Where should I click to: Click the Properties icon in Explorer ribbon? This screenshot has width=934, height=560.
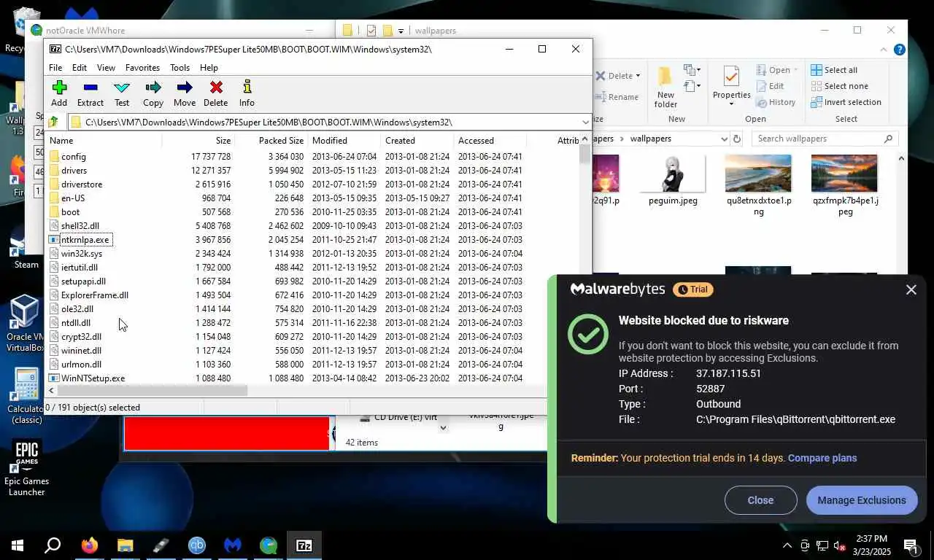731,77
